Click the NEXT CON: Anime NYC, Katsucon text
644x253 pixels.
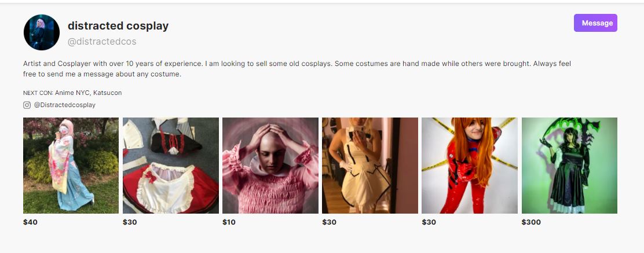pos(72,93)
